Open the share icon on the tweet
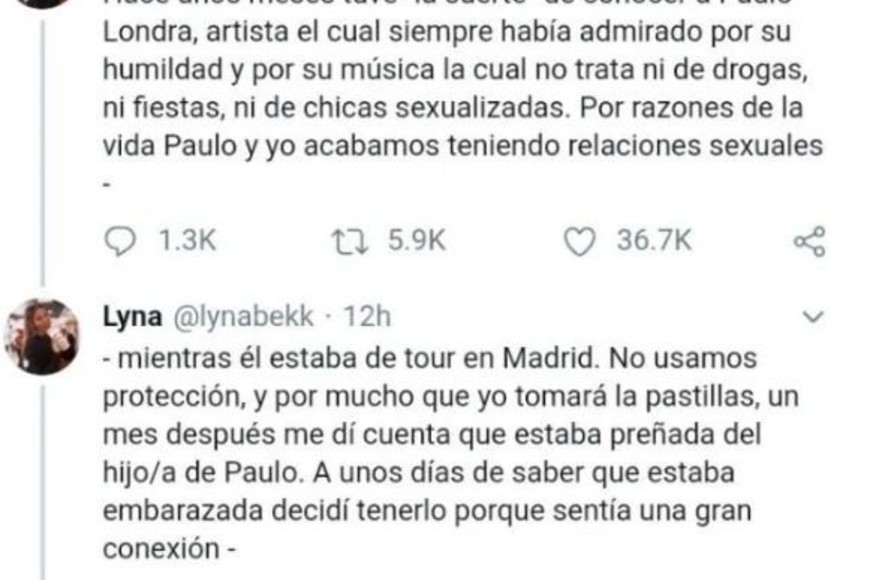The width and height of the screenshot is (870, 580). tap(810, 241)
